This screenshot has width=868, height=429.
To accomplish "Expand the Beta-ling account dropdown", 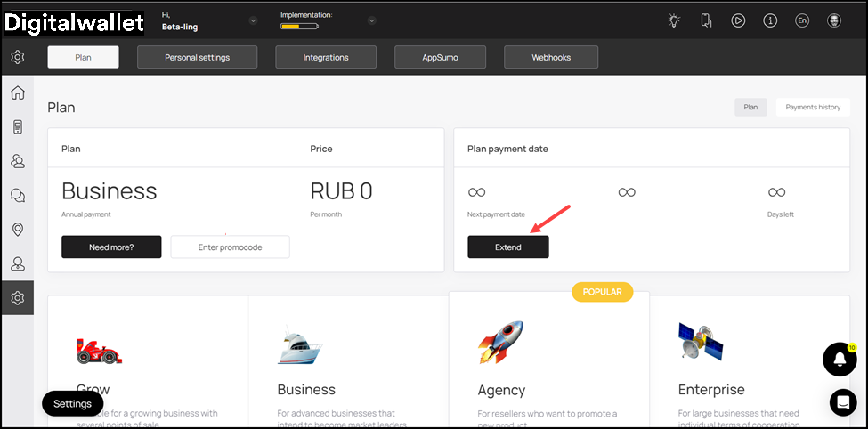I will click(x=253, y=20).
